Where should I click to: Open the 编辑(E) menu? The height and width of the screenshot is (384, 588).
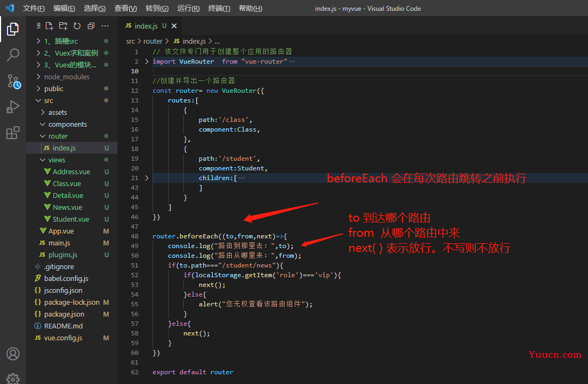(64, 8)
